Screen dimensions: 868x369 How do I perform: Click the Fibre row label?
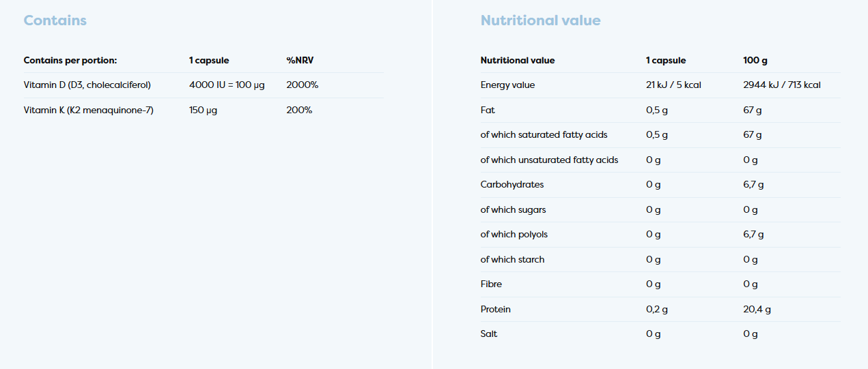(x=491, y=284)
